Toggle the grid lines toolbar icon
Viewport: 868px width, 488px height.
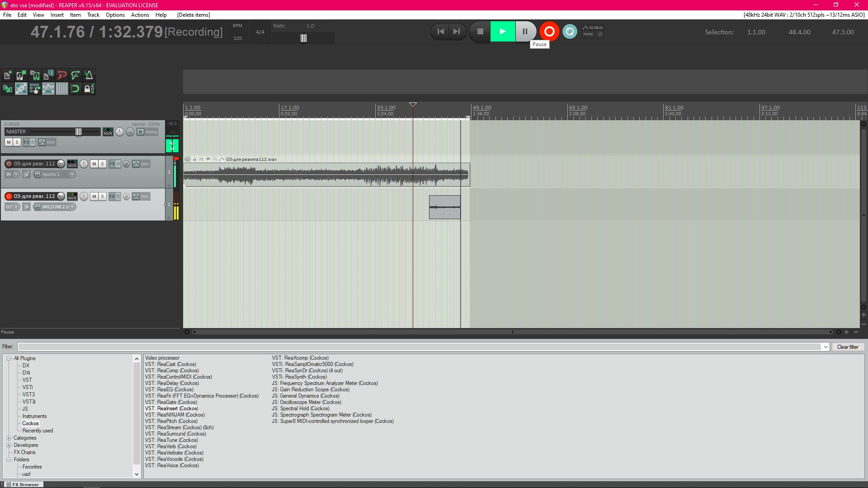point(62,89)
